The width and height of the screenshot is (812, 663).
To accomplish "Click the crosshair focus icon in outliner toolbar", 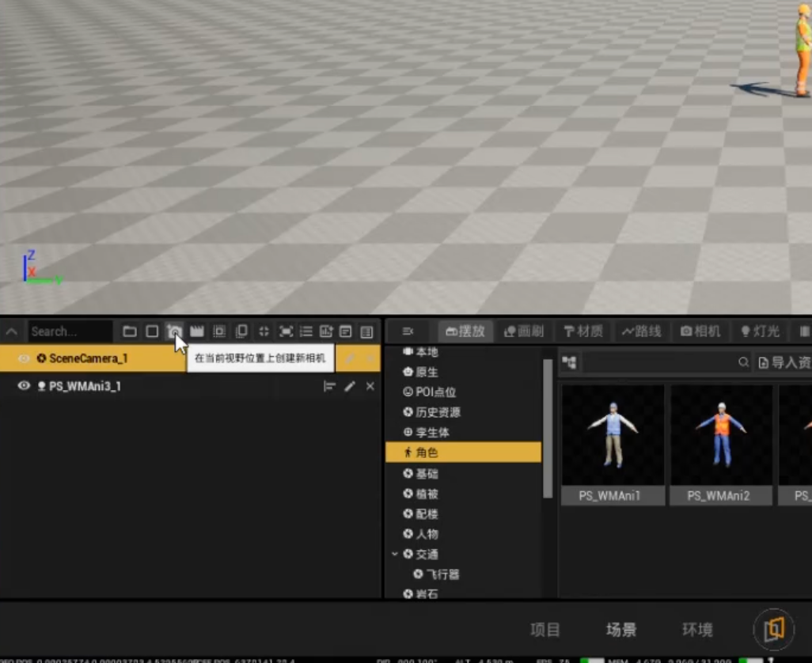I will coord(264,331).
